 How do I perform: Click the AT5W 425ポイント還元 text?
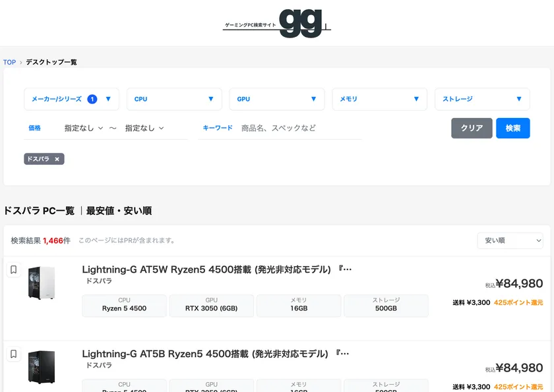pos(518,303)
